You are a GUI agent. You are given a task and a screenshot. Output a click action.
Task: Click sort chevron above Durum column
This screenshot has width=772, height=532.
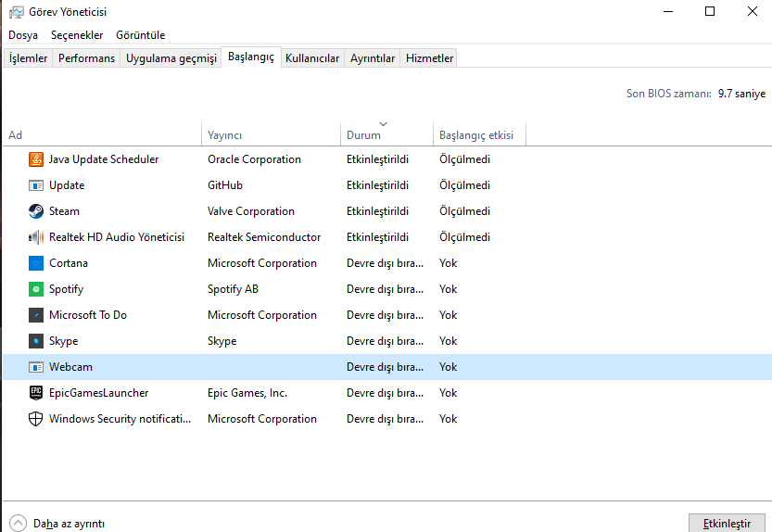tap(384, 124)
